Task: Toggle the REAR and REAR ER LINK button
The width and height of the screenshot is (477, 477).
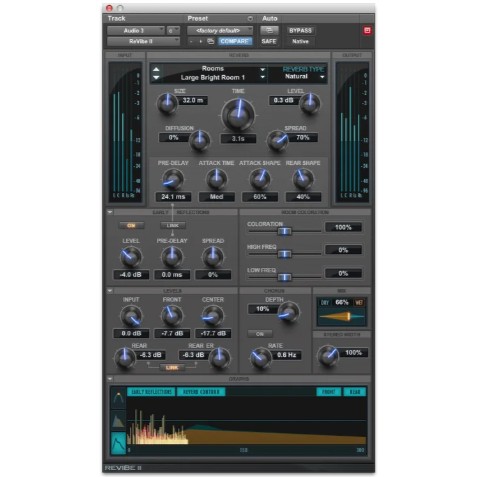Action: 172,368
